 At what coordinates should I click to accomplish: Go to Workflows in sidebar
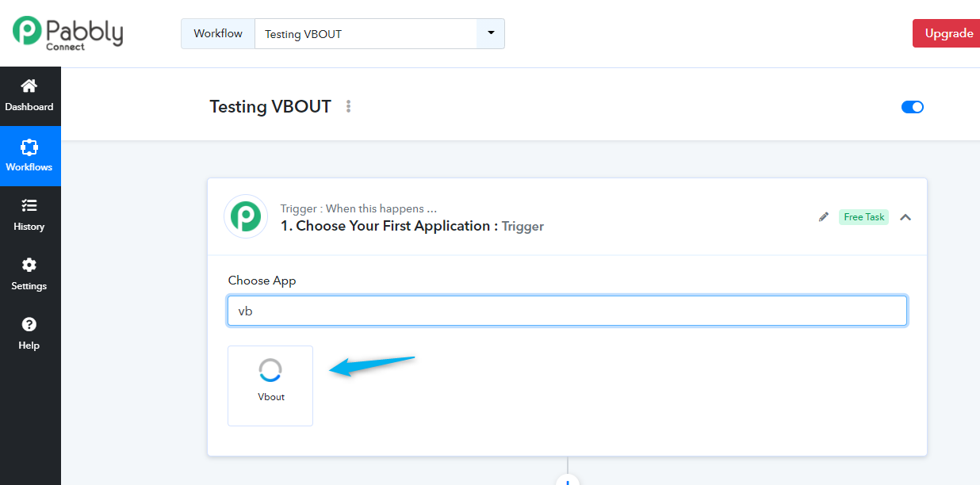pyautogui.click(x=29, y=156)
